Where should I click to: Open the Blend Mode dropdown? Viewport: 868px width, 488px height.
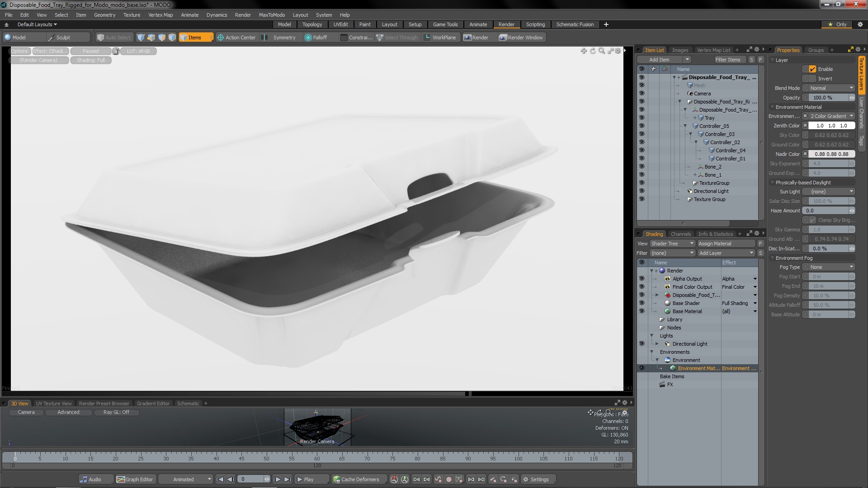831,88
